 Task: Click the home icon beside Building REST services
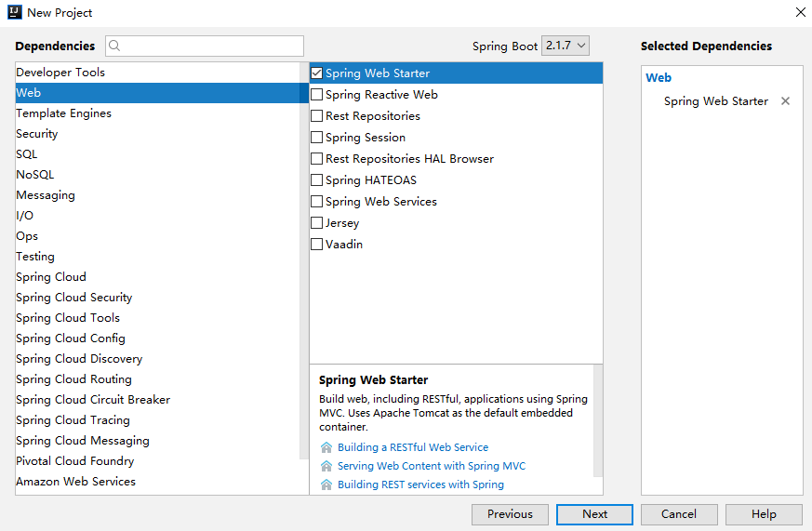326,485
